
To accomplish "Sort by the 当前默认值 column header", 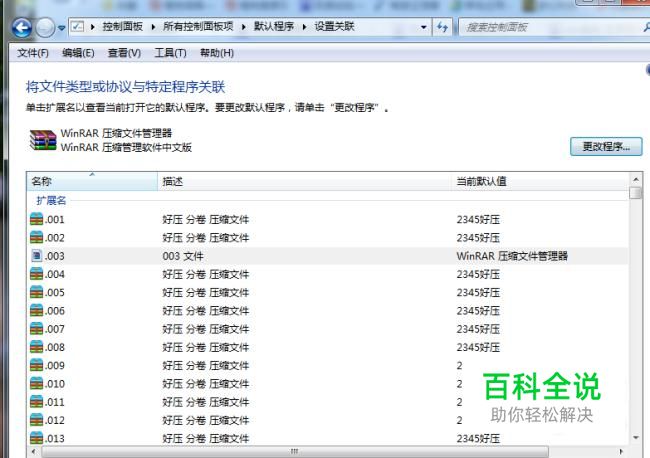I will click(540, 181).
